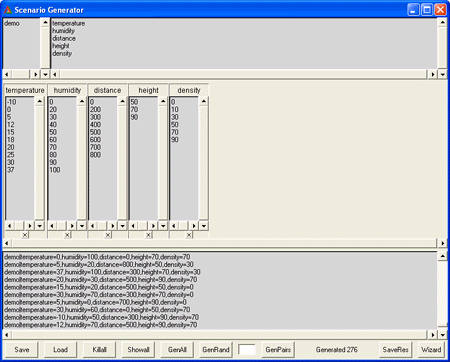Click the Load button
The image size is (450, 362).
[x=60, y=350]
